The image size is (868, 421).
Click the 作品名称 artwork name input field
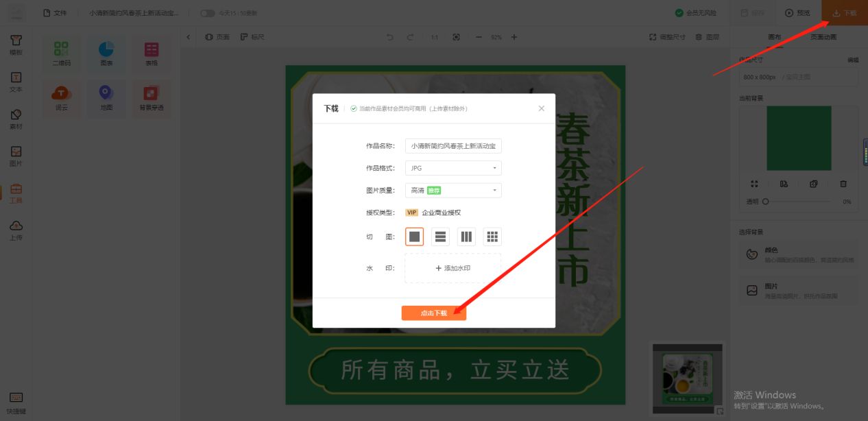click(453, 145)
